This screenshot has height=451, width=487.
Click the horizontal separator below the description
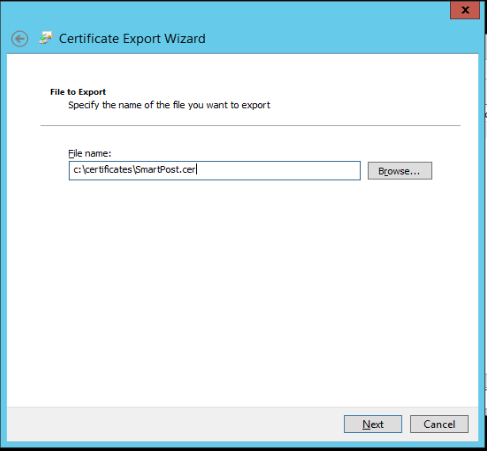click(x=250, y=126)
